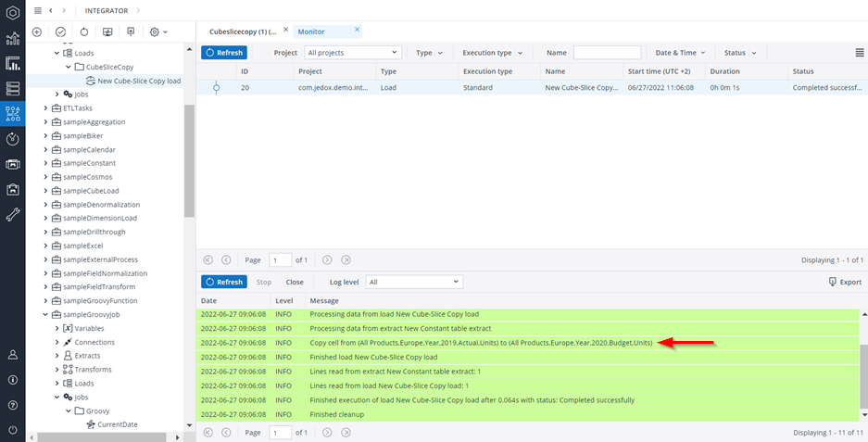Go back with the left arrow at top
The width and height of the screenshot is (868, 442).
(x=51, y=10)
